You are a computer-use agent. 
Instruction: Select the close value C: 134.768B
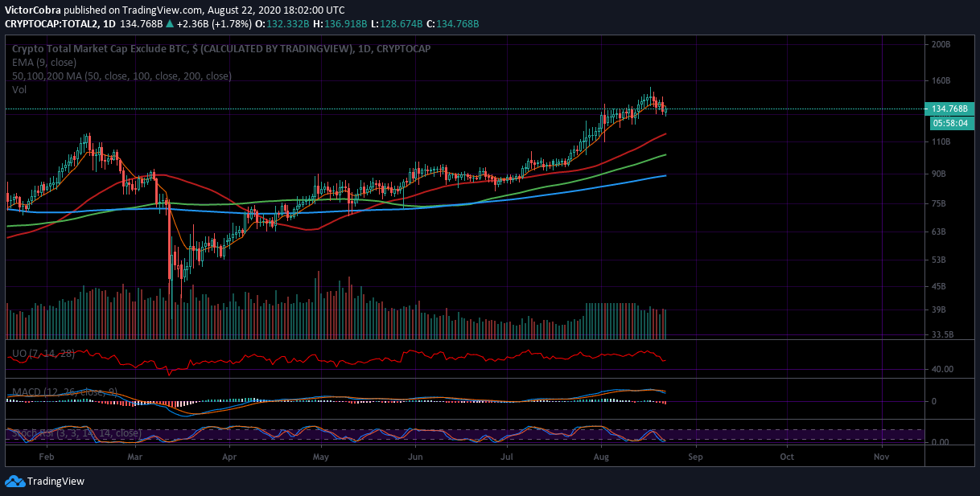coord(453,23)
